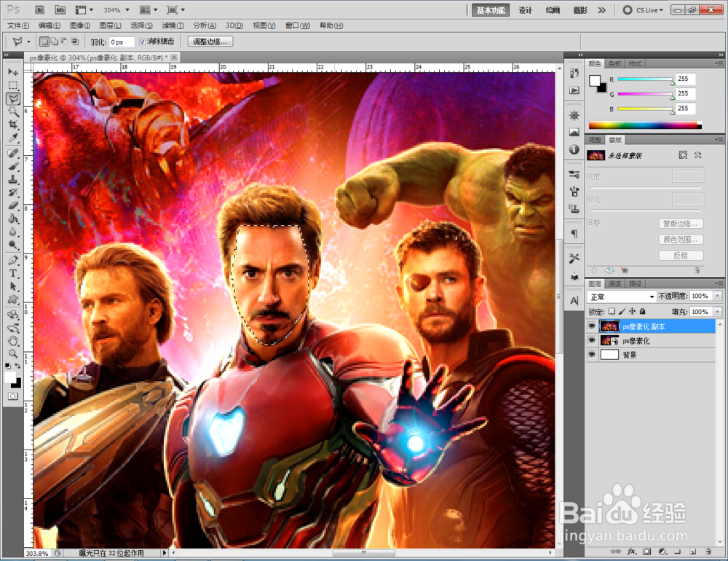Close the ps像素化 document tab
The image size is (728, 561).
[x=174, y=57]
